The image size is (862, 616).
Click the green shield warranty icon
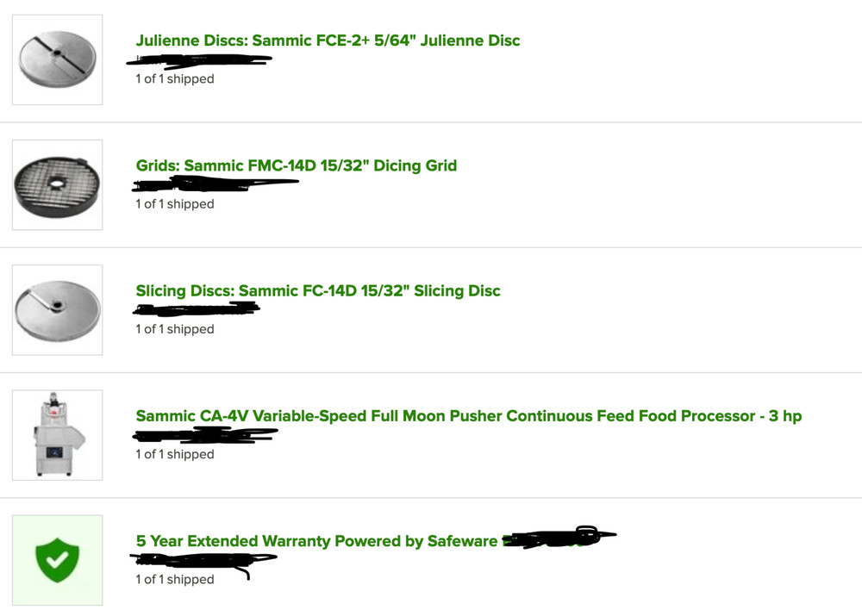pyautogui.click(x=57, y=560)
